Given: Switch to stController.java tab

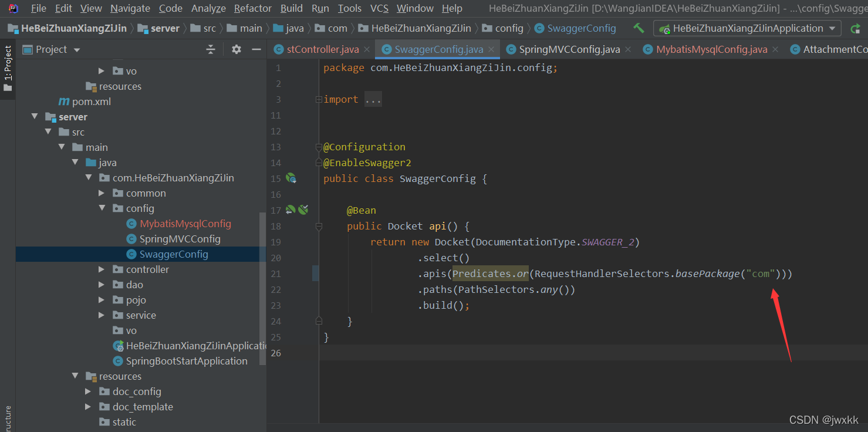Looking at the screenshot, I should (323, 49).
